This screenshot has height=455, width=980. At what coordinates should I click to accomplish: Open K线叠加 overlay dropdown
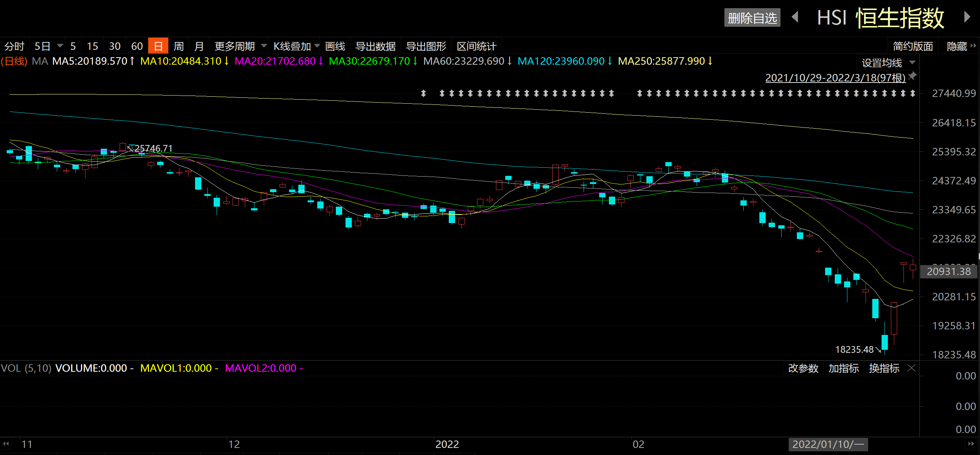296,46
